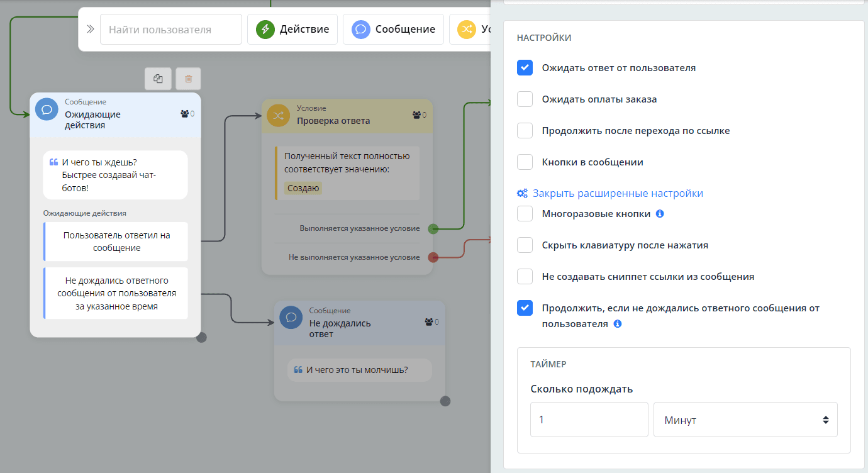Open the Минут time unit dropdown
Screen dimensions: 868x473
(x=745, y=420)
